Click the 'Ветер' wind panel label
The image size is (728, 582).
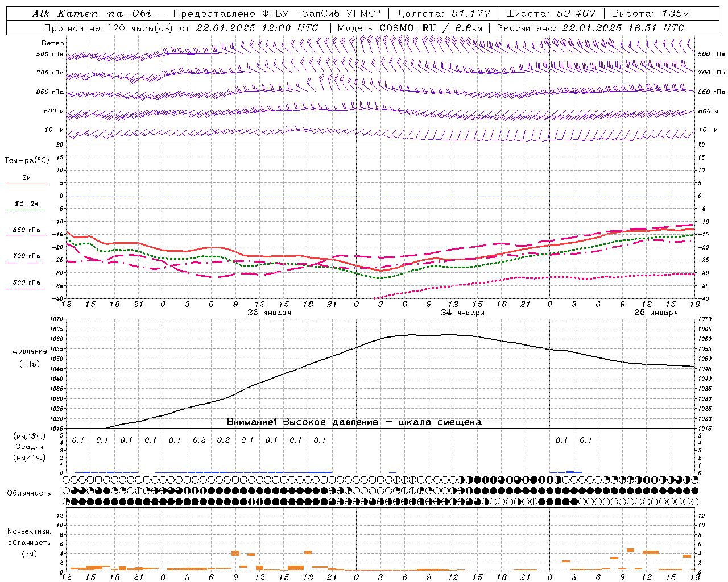[x=53, y=43]
